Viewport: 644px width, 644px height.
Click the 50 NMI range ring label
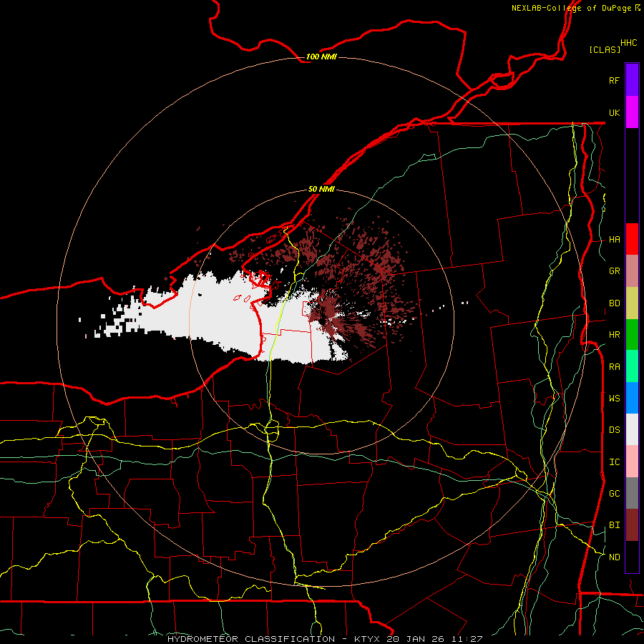click(321, 189)
